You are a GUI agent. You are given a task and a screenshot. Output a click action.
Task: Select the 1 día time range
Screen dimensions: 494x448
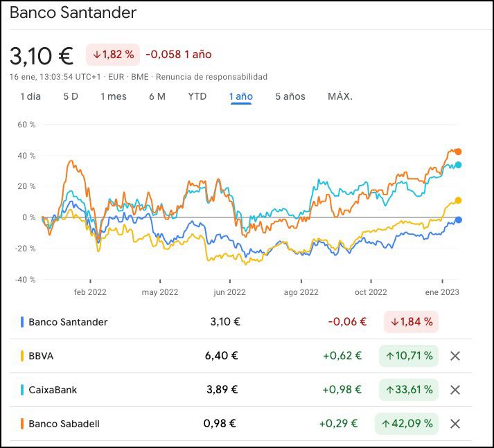(x=30, y=96)
